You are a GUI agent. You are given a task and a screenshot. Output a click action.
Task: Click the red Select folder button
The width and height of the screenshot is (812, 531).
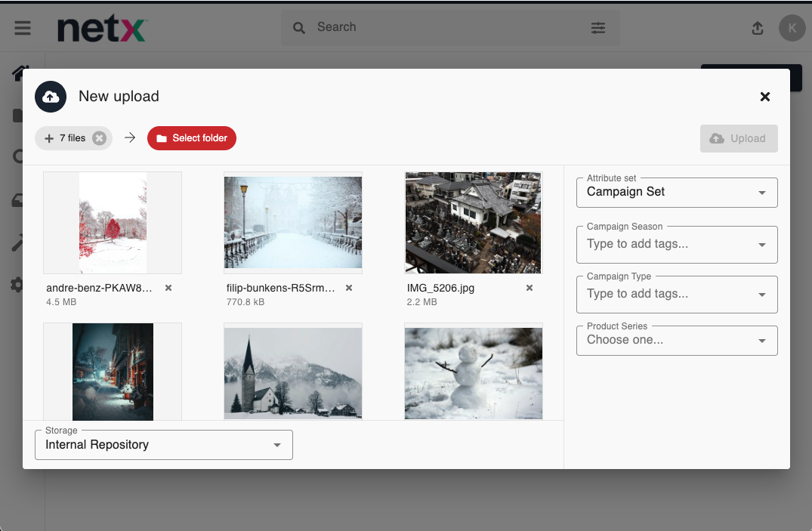192,138
